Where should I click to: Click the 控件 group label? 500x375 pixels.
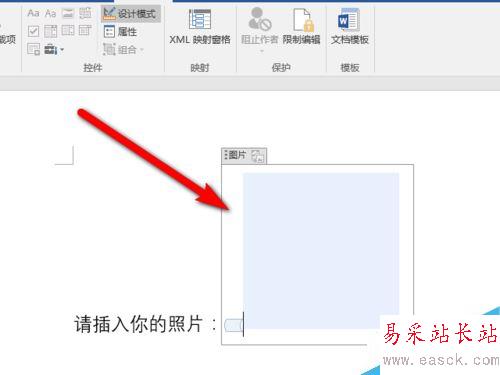coord(93,68)
